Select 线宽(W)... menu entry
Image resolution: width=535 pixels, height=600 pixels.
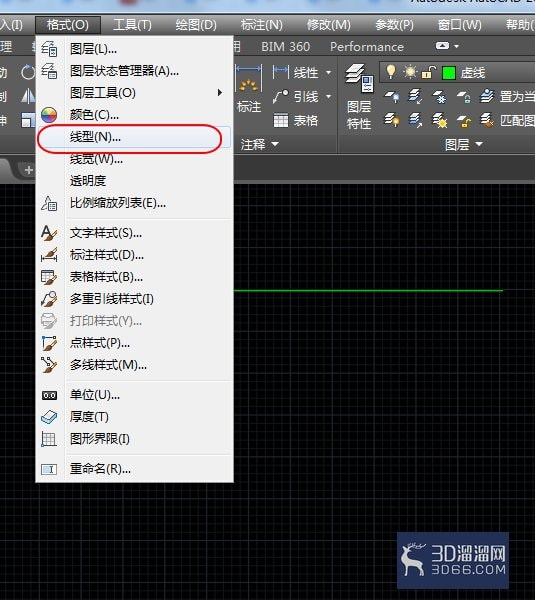(134, 159)
